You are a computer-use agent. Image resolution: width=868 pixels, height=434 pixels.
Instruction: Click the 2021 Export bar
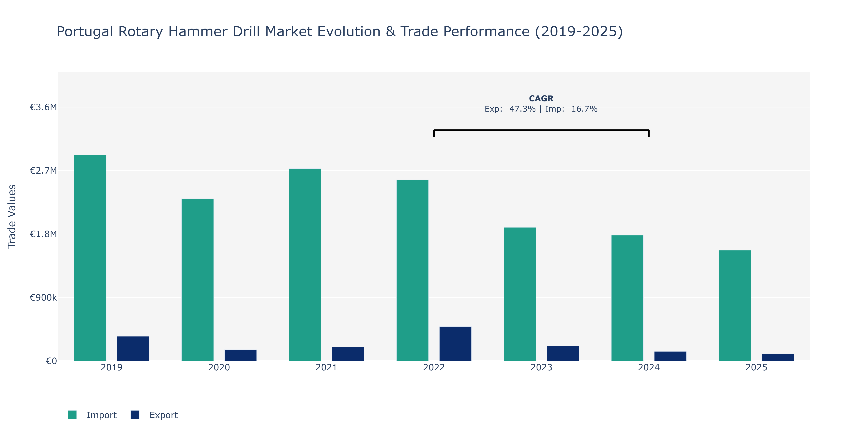click(348, 354)
